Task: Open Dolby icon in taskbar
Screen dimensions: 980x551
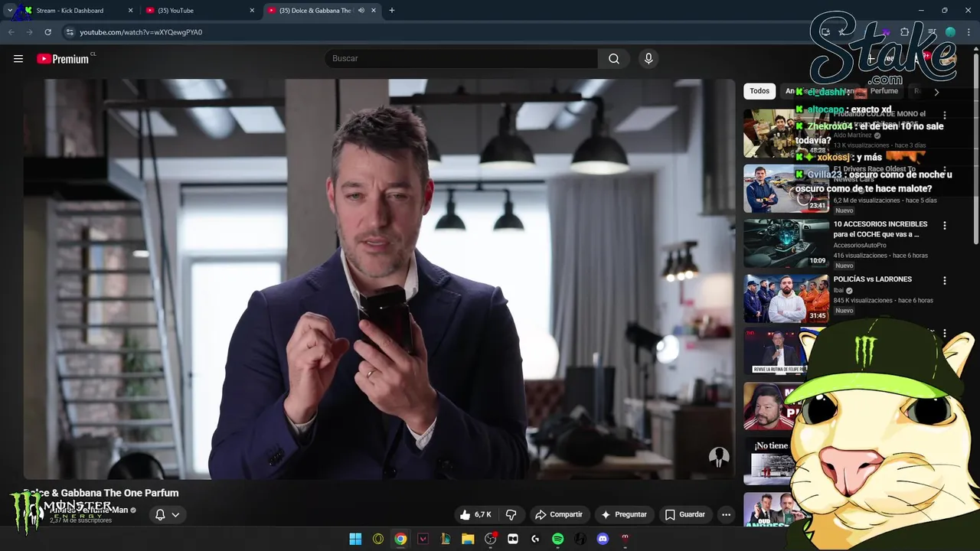Action: point(513,539)
